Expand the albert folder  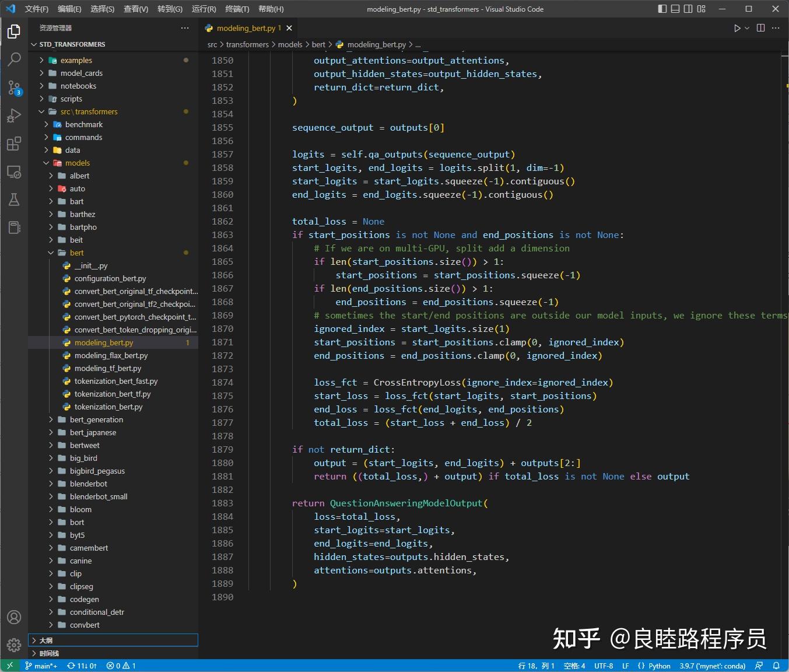pyautogui.click(x=113, y=176)
